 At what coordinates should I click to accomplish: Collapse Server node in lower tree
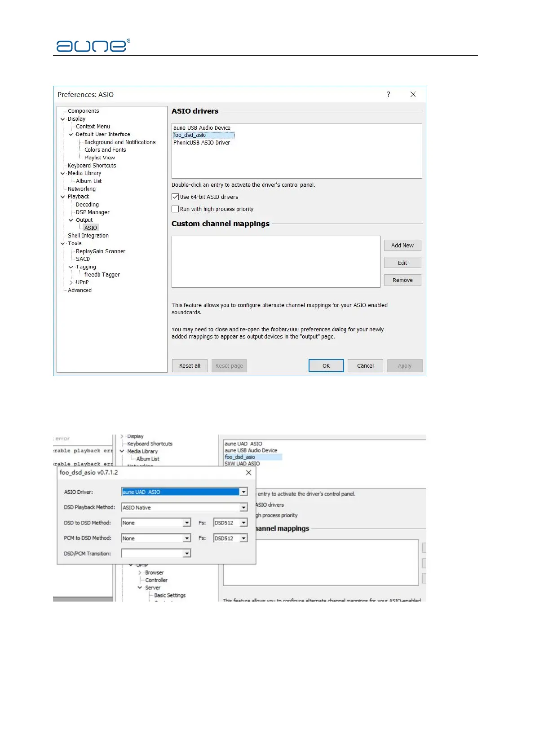tap(140, 588)
